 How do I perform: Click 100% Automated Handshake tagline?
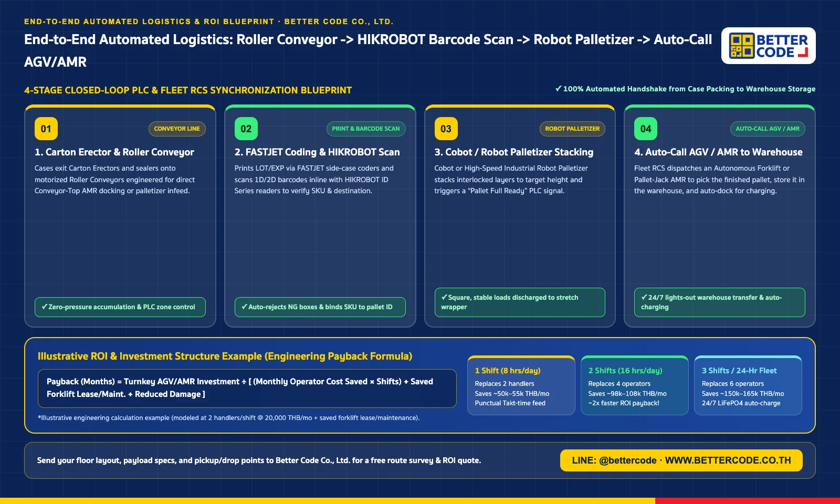click(x=686, y=89)
